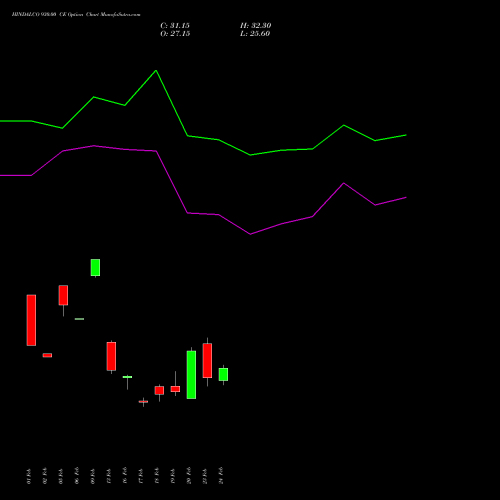Screen dimensions: 500x500
Task: Click the lowest point of the purple line
Action: [x=250, y=234]
